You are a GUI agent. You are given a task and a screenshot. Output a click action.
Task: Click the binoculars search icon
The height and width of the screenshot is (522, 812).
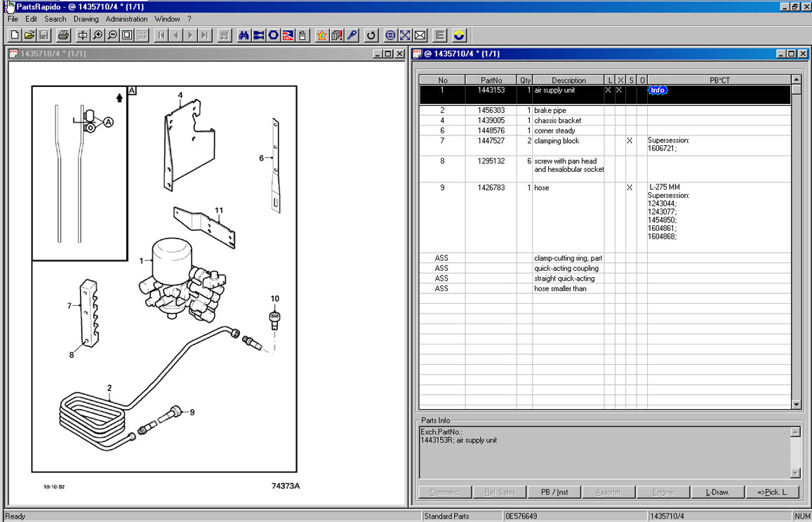pos(244,35)
